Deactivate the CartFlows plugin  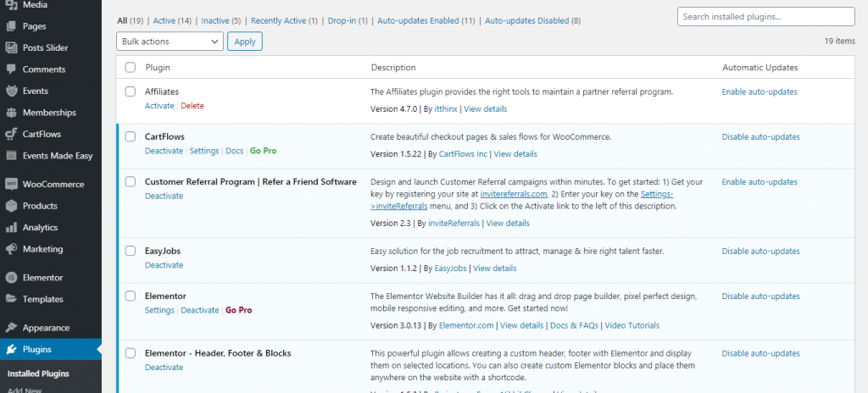tap(164, 151)
